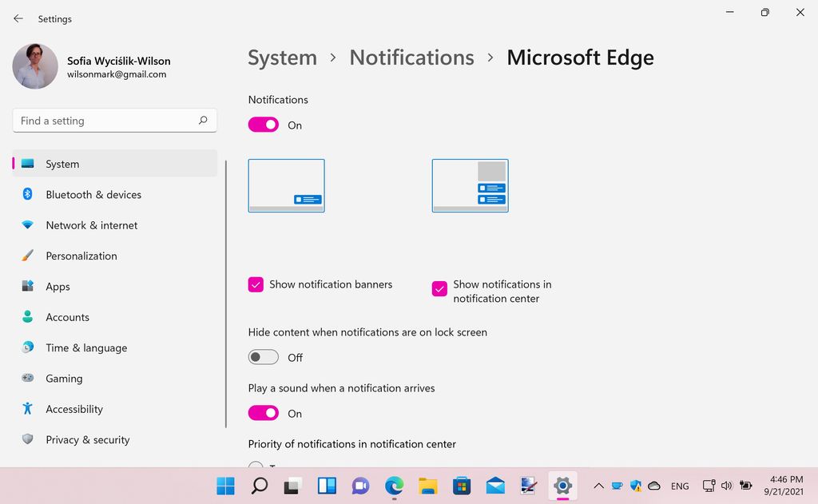Screen dimensions: 818x504
Task: Select the banner preview thumbnail
Action: pos(286,185)
